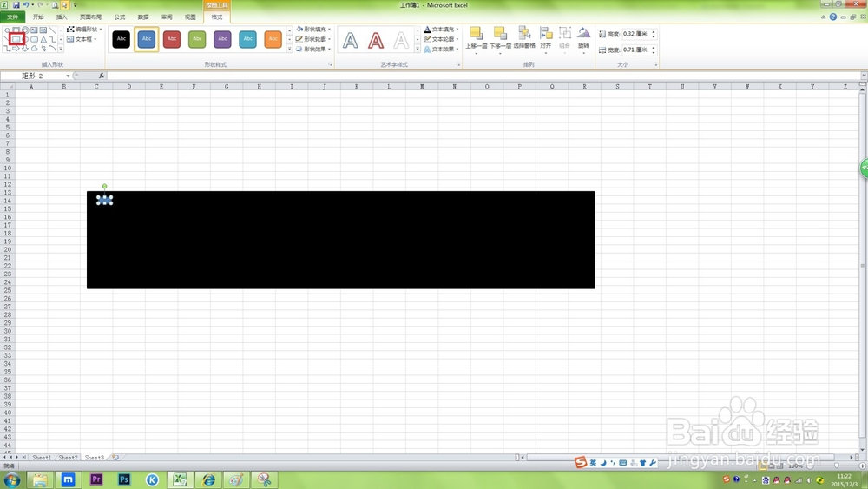The image size is (868, 489).
Task: Click the large black rectangle shape
Action: [341, 240]
